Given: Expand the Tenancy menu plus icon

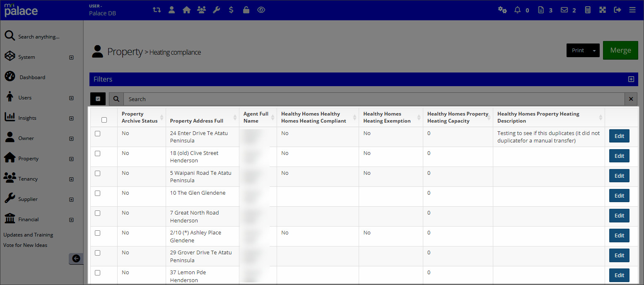Looking at the screenshot, I should pos(71,179).
